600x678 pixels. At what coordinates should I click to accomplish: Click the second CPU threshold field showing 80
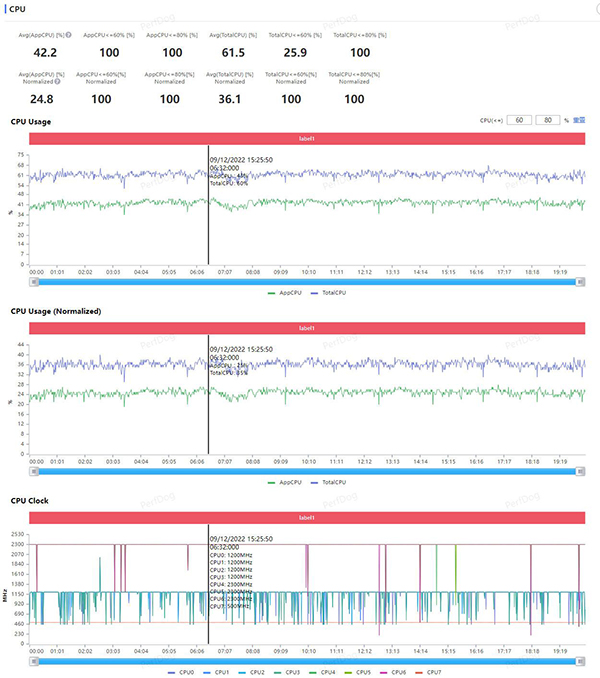[547, 120]
